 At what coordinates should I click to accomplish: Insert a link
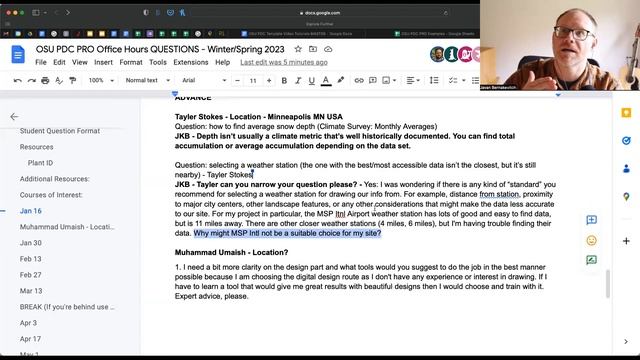coord(359,80)
